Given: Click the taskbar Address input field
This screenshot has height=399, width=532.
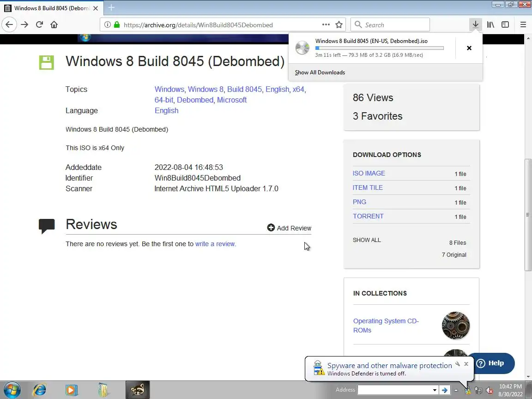Looking at the screenshot, I should pos(394,390).
